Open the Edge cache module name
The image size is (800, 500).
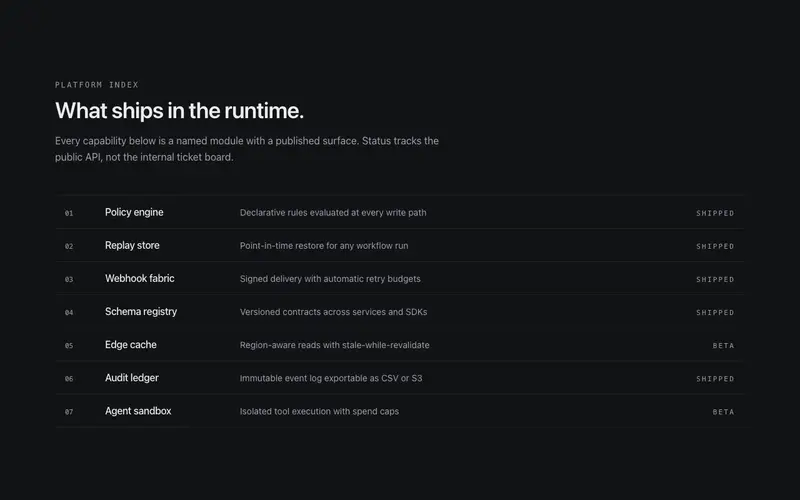coord(131,345)
